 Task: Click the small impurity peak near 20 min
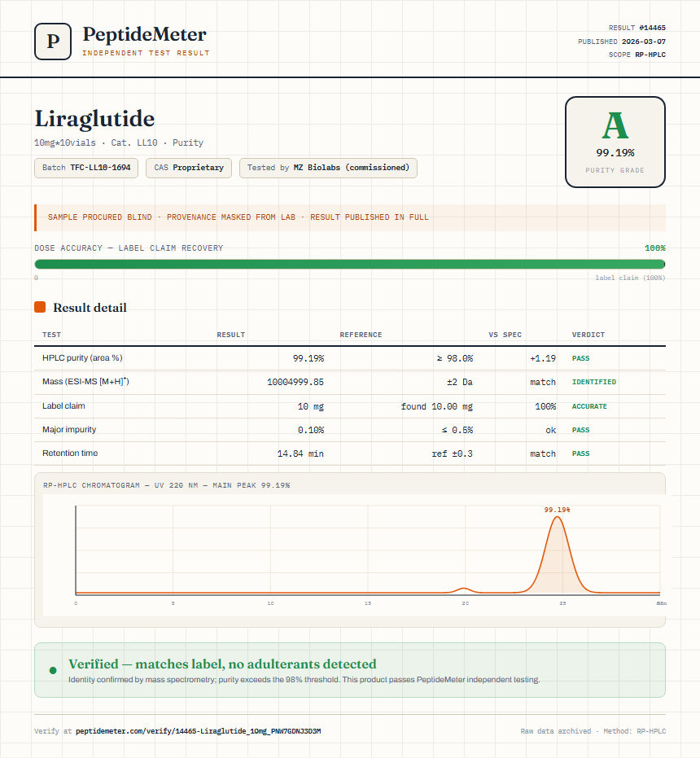click(464, 589)
